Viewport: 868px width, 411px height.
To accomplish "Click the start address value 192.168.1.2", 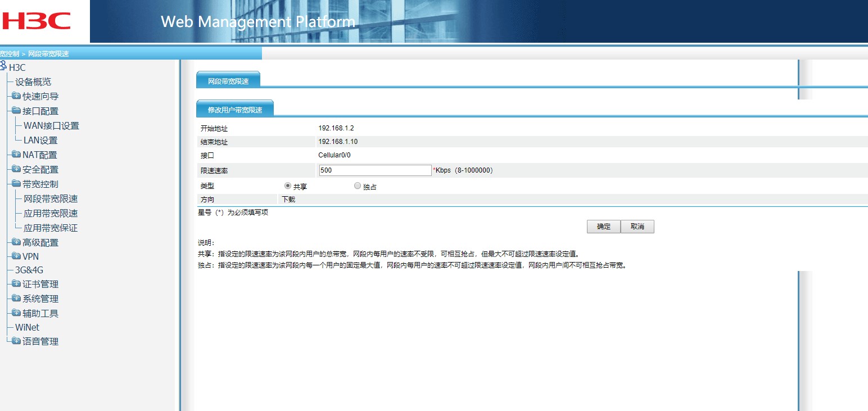I will coord(336,128).
